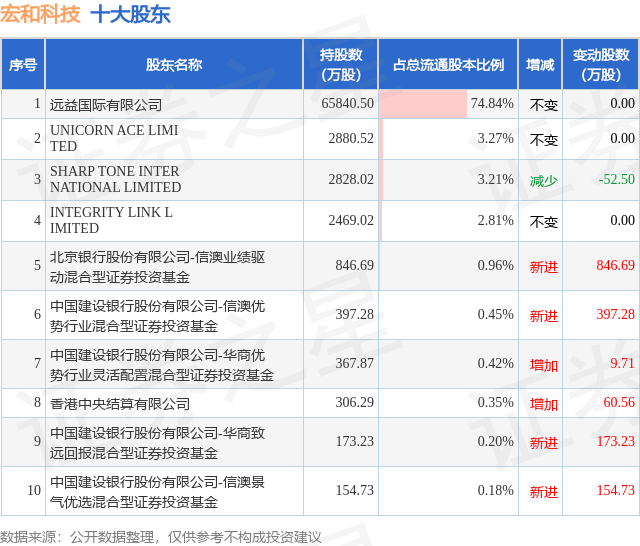
Task: Select the 股东名称 column header
Action: tap(174, 64)
